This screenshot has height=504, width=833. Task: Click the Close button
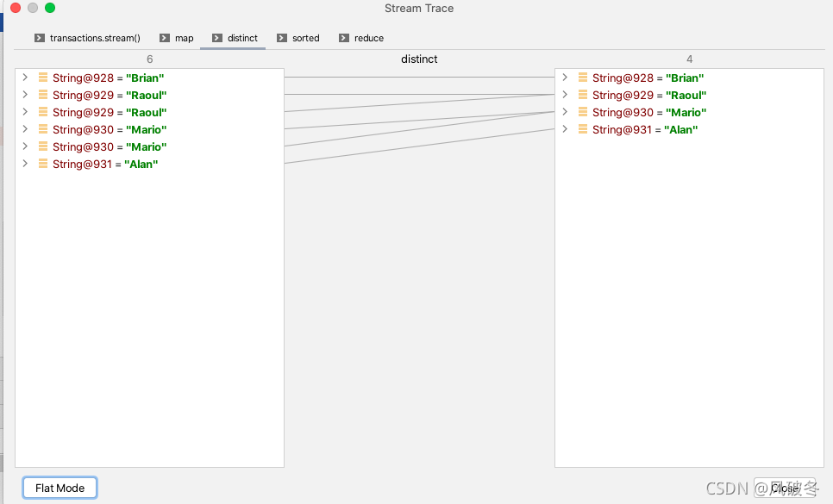pyautogui.click(x=783, y=488)
